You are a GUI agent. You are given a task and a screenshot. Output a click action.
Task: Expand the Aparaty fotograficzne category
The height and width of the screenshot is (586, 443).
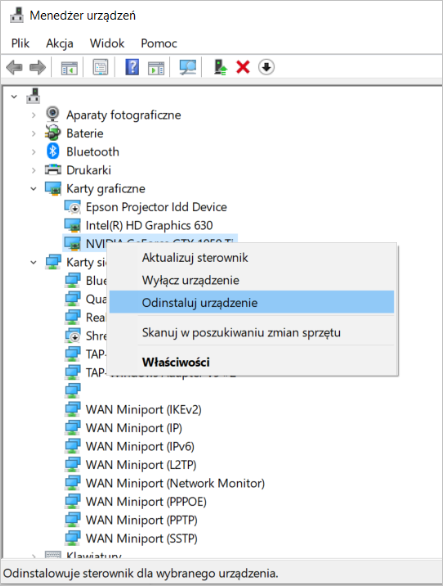[34, 115]
